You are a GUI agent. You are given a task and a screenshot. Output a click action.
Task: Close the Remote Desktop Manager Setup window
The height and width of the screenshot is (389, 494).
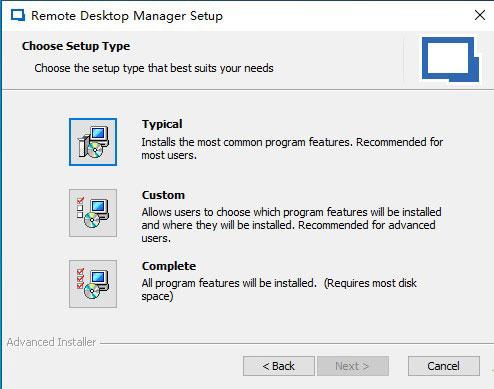click(x=480, y=15)
